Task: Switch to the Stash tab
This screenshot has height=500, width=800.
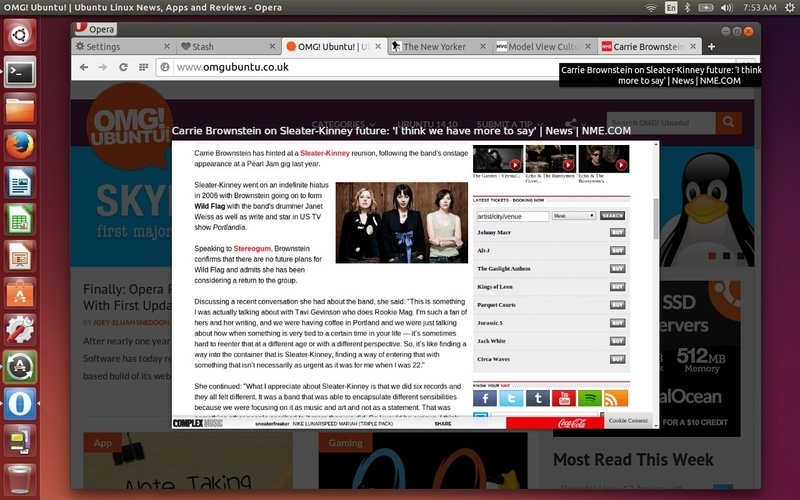Action: pyautogui.click(x=228, y=46)
